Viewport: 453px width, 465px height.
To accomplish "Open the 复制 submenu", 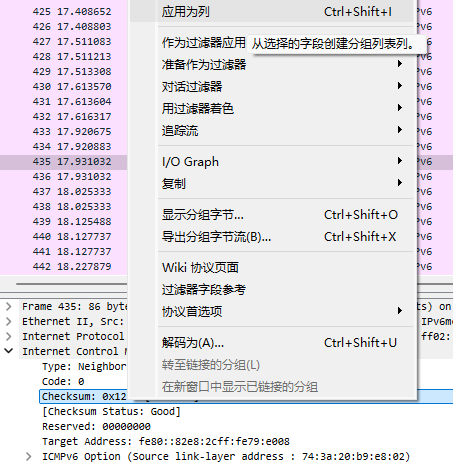I will coord(271,183).
